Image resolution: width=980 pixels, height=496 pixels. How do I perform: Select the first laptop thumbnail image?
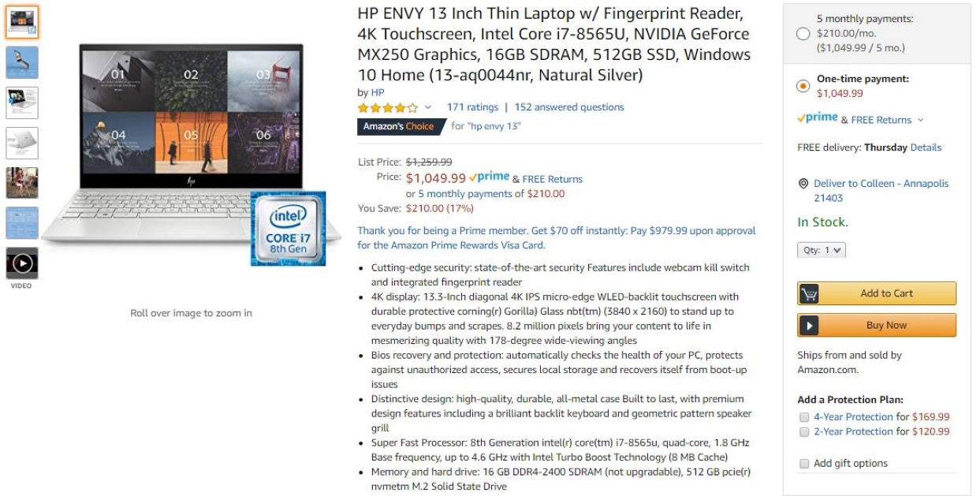coord(22,22)
